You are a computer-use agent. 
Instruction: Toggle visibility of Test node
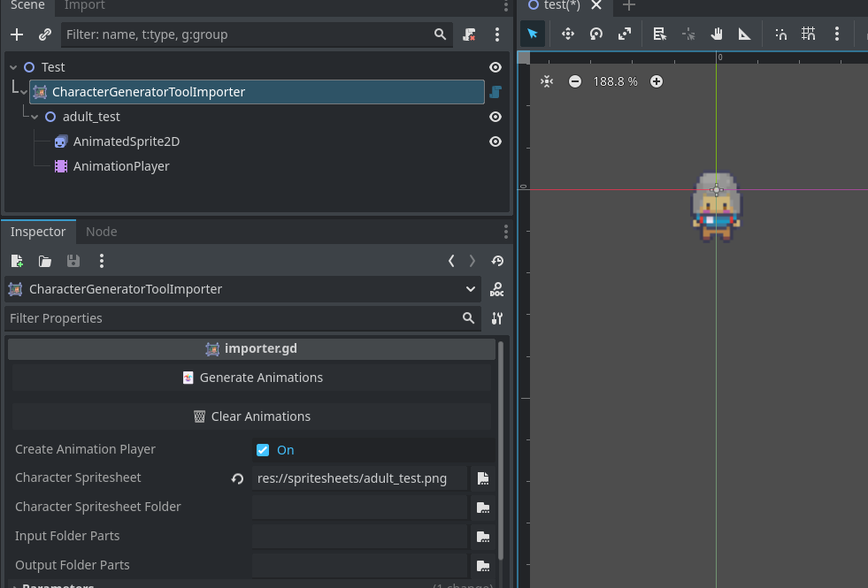(x=495, y=67)
